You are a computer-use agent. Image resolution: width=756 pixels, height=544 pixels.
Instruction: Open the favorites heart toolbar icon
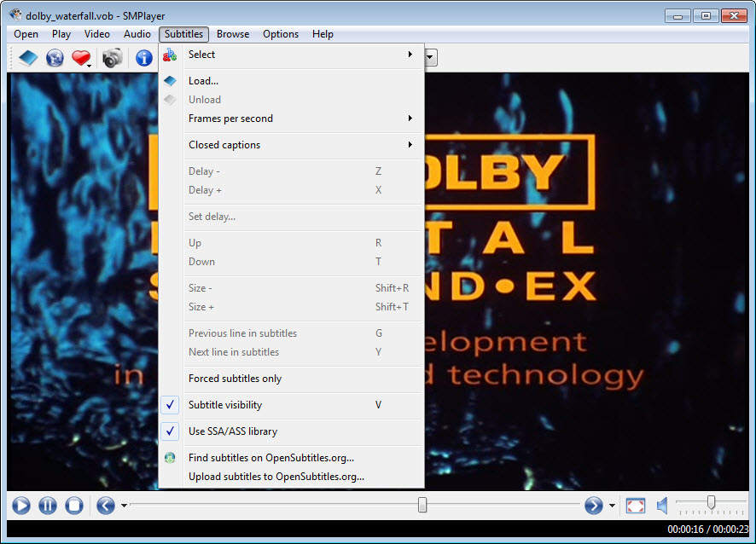(x=81, y=58)
